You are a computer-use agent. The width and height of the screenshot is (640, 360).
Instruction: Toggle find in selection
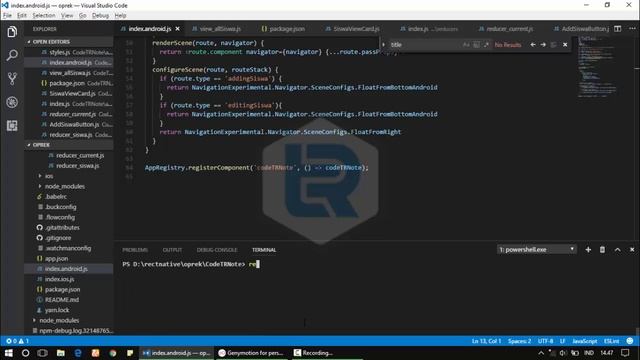(553, 44)
